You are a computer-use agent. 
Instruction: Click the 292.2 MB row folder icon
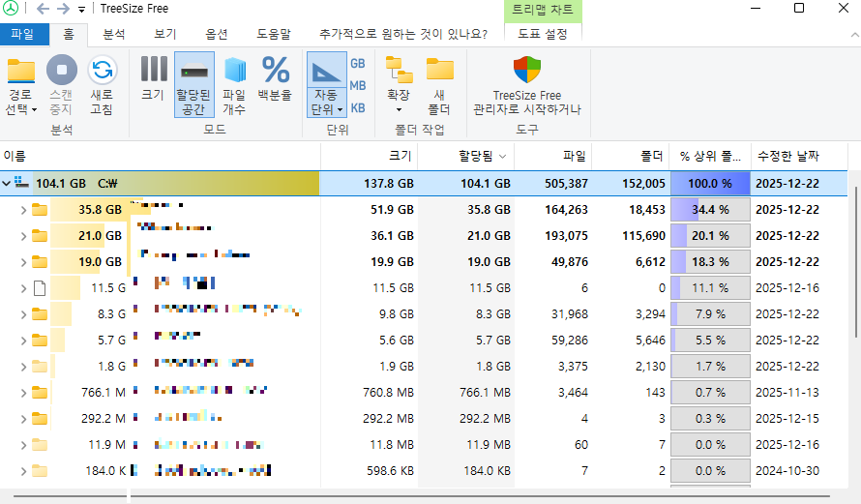pyautogui.click(x=40, y=418)
